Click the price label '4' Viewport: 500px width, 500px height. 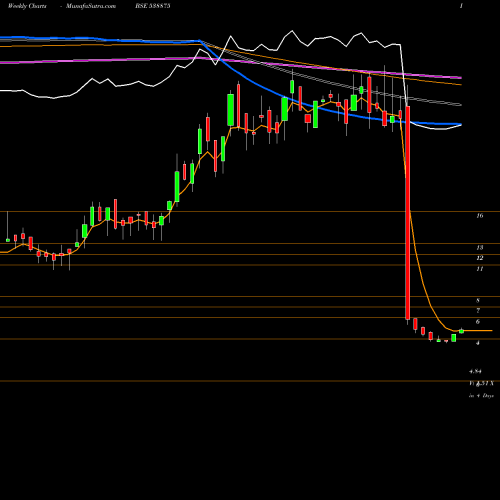tap(478, 343)
